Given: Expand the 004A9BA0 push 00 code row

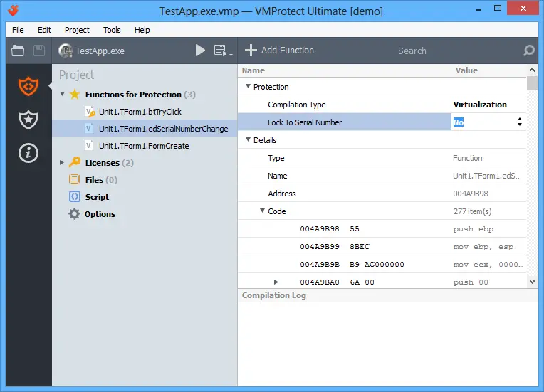Looking at the screenshot, I should pyautogui.click(x=276, y=282).
